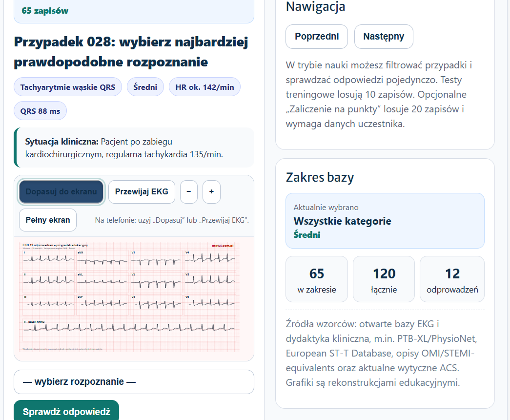
Task: Click the 120 łącznie stat box
Action: pos(384,279)
